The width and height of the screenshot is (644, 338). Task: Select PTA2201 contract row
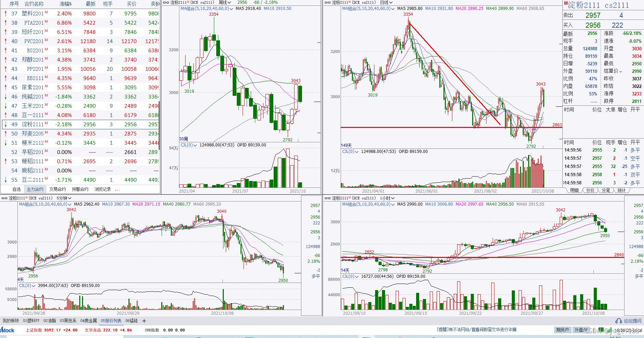coord(81,23)
